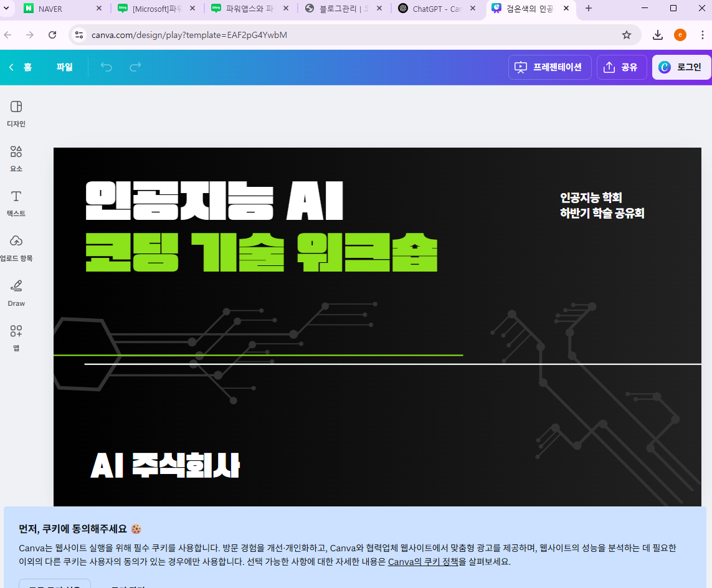Select the 인공지능 AI title text
Screen dimensions: 712x588
coord(214,201)
